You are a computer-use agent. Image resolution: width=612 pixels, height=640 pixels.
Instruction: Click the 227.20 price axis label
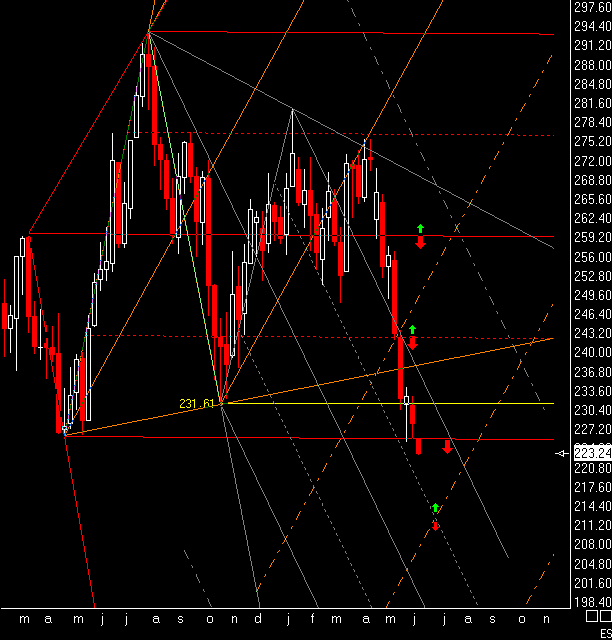(x=592, y=429)
